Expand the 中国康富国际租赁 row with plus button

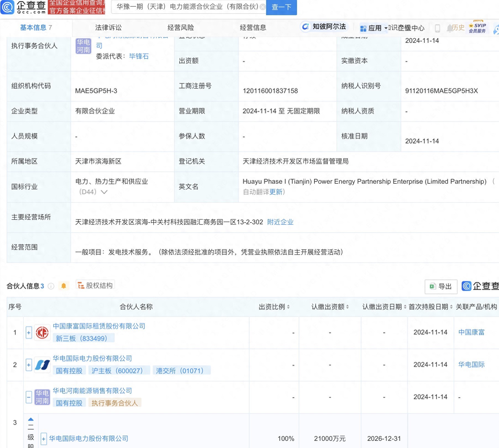[29, 333]
